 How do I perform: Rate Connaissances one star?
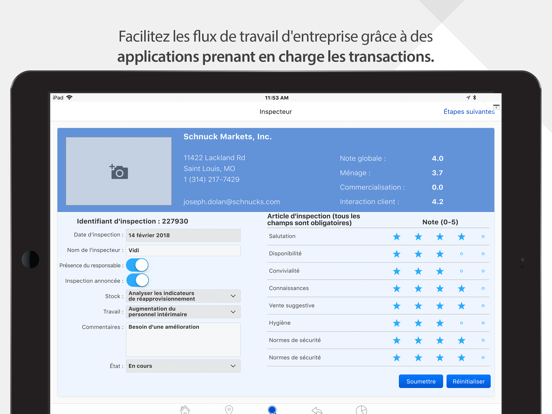(x=397, y=289)
